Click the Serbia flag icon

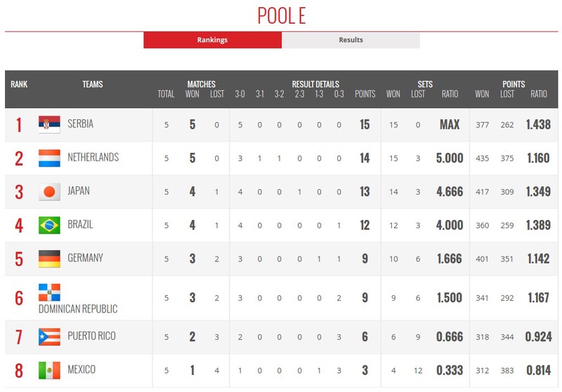(49, 124)
